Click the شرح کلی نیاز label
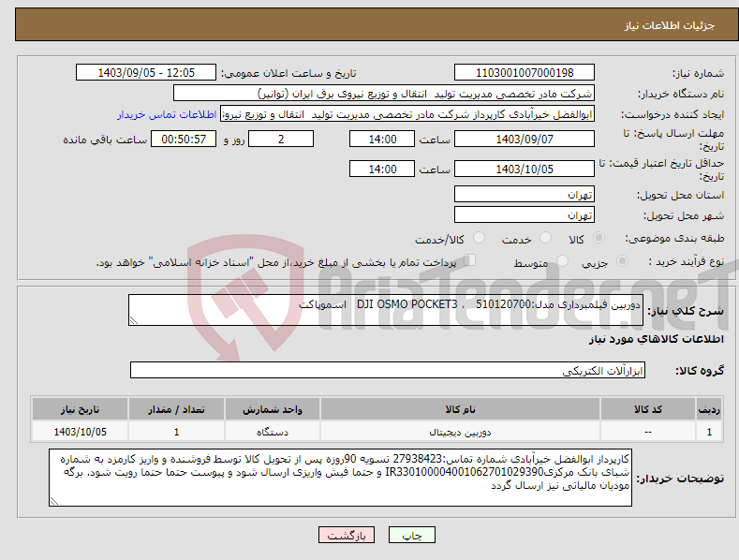The image size is (739, 560). tap(686, 311)
